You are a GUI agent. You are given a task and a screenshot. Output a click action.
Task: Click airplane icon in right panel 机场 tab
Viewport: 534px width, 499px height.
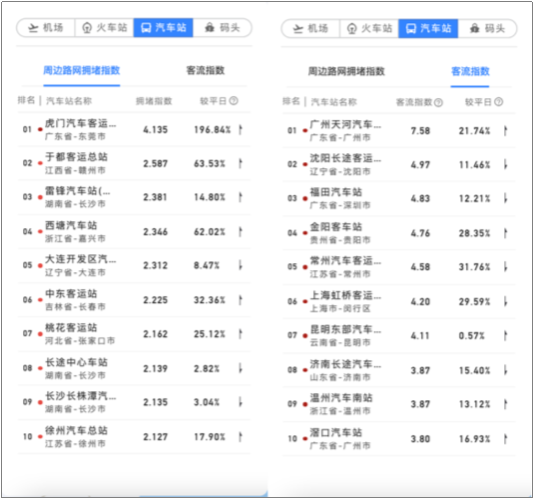click(298, 29)
